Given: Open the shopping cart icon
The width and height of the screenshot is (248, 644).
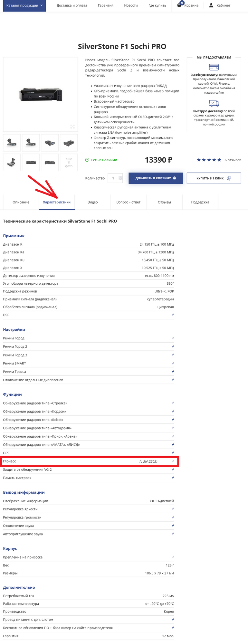Looking at the screenshot, I should pos(179,5).
